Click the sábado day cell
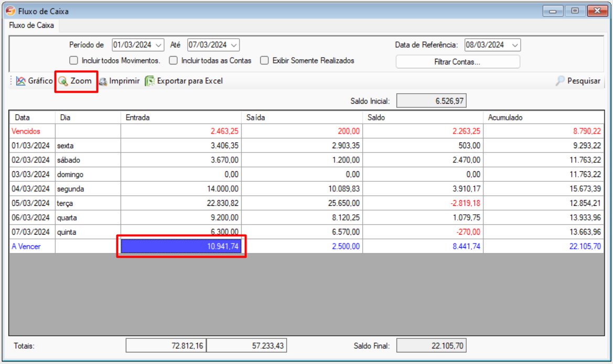 [x=88, y=160]
